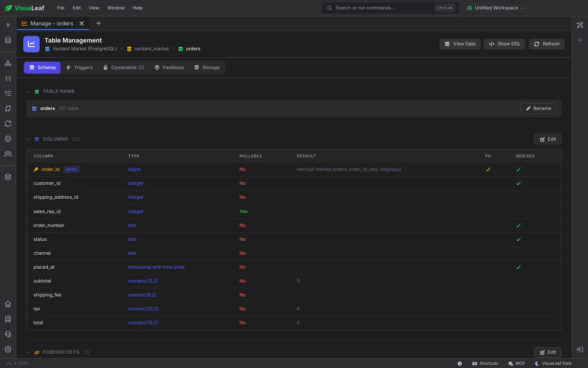Viewport: 588px width, 368px height.
Task: Open settings gear in sidebar
Action: coord(8,350)
